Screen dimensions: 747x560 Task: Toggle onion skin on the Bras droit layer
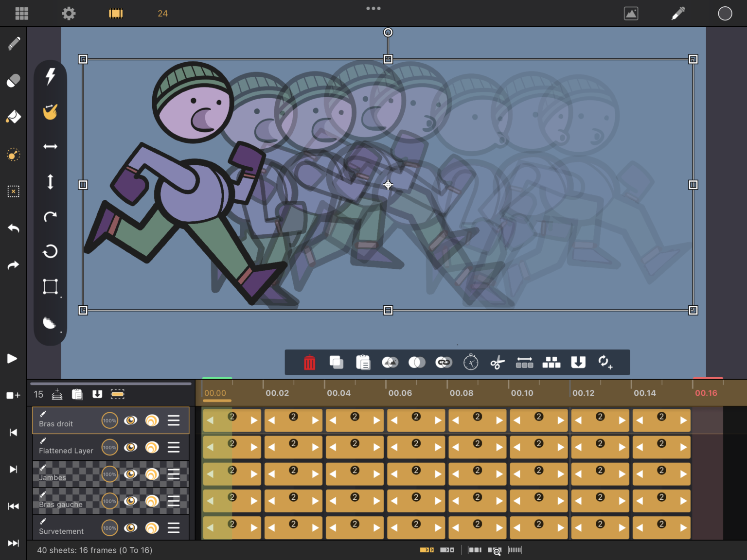click(152, 420)
